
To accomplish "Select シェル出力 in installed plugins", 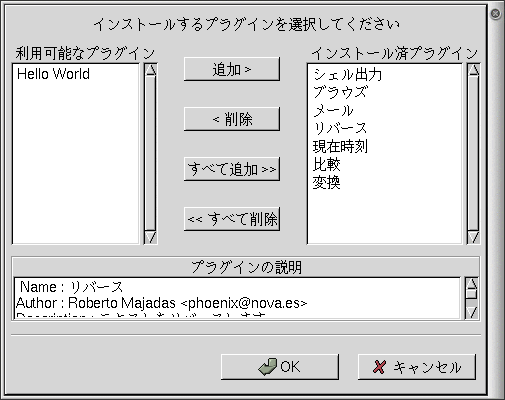I will (347, 74).
